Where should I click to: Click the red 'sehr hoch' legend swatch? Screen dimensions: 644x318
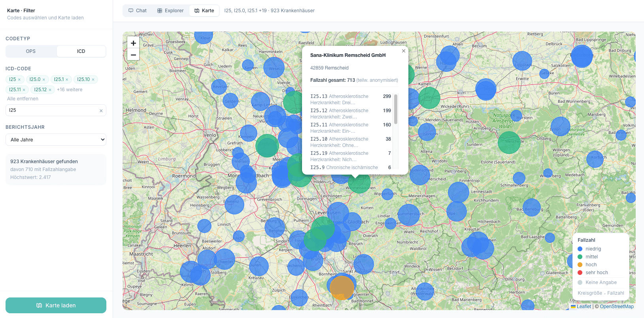pyautogui.click(x=580, y=273)
